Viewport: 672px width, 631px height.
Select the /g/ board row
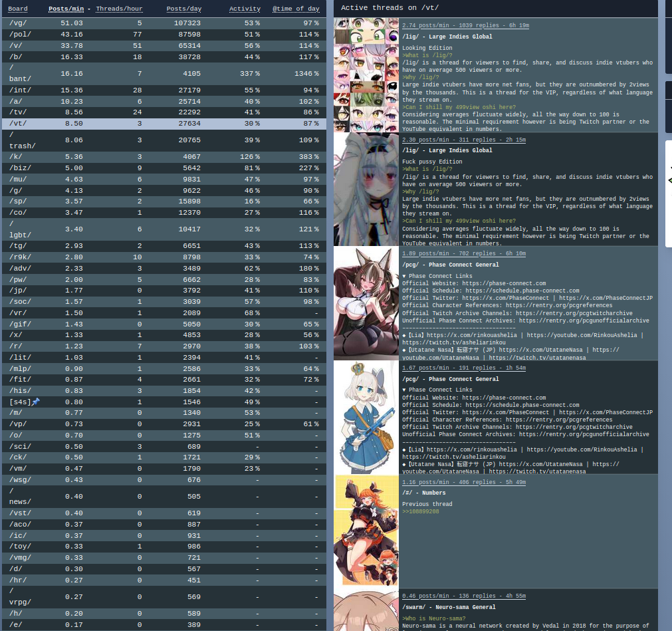pyautogui.click(x=164, y=190)
